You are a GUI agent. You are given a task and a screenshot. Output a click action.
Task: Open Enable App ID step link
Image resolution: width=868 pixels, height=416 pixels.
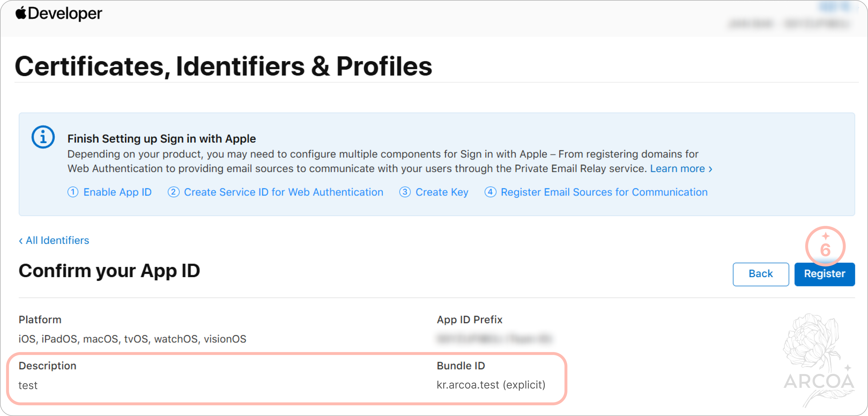117,192
